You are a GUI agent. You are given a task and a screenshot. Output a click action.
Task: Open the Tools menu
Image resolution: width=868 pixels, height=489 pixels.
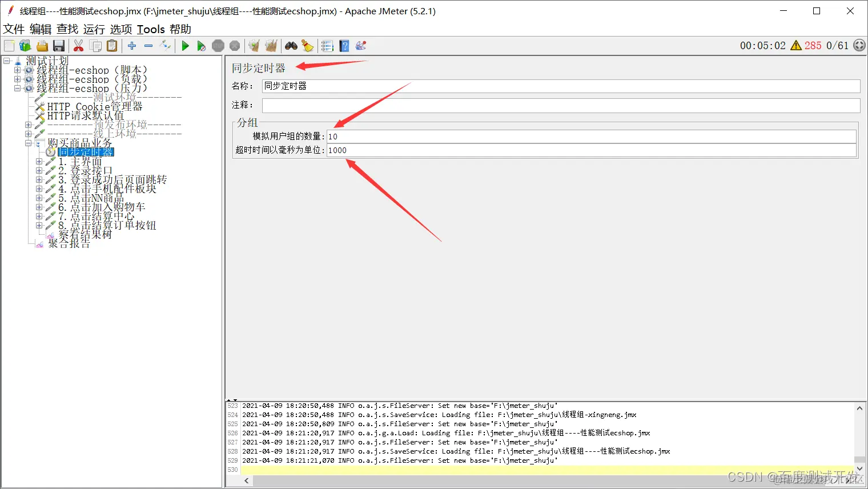[x=151, y=29]
